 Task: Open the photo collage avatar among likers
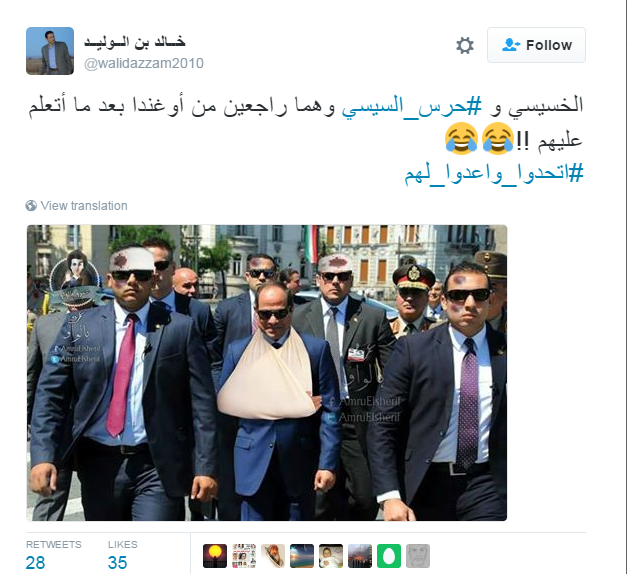point(244,556)
